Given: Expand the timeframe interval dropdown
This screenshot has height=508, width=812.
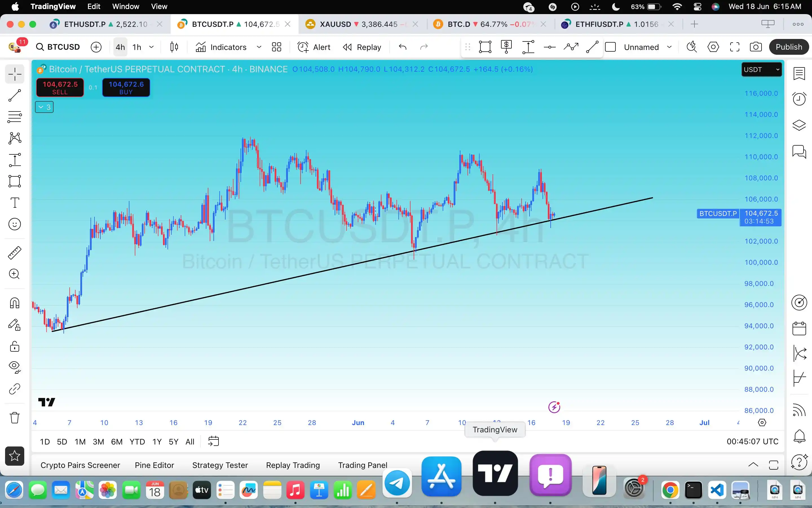Looking at the screenshot, I should pos(151,47).
